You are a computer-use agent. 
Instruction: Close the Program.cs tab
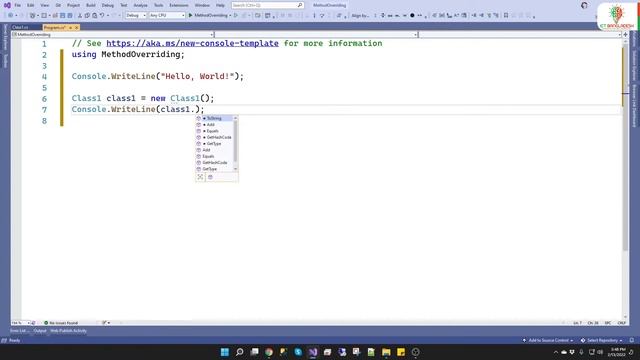[x=76, y=27]
